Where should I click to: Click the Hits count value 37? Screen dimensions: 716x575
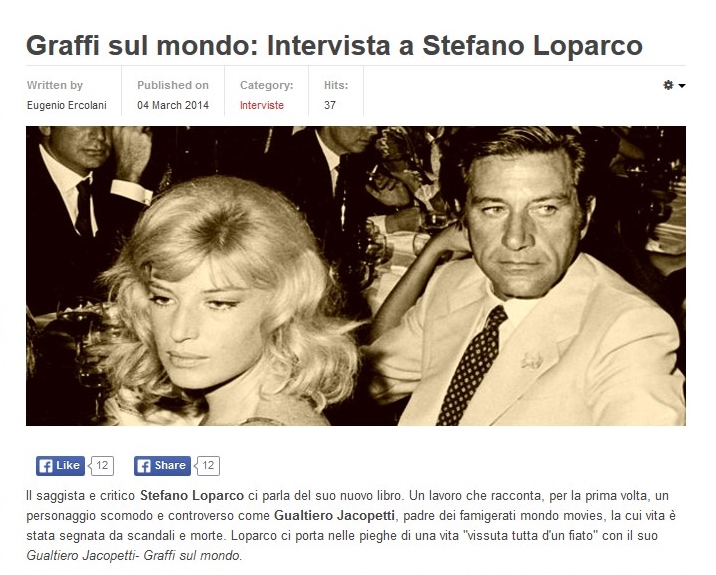tap(330, 105)
